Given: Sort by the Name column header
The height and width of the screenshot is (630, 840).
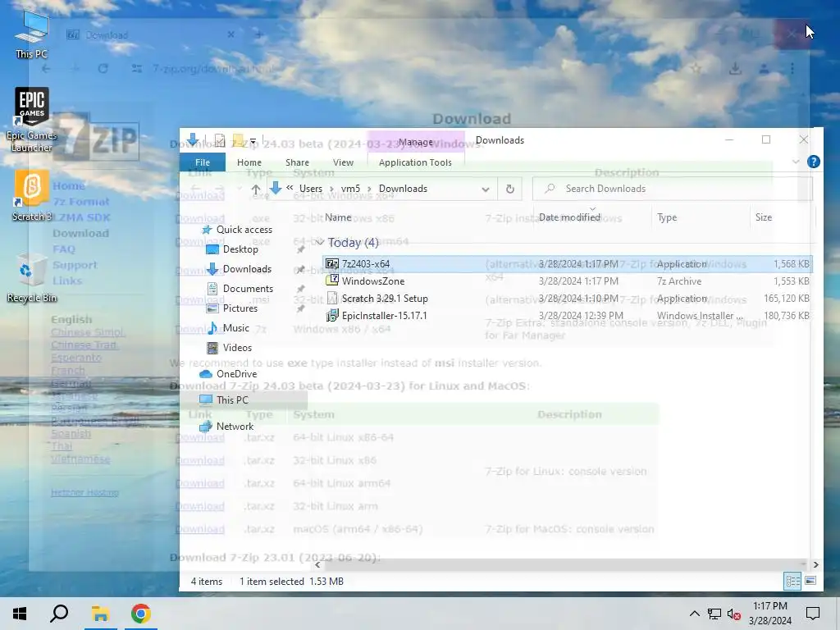Looking at the screenshot, I should point(338,217).
